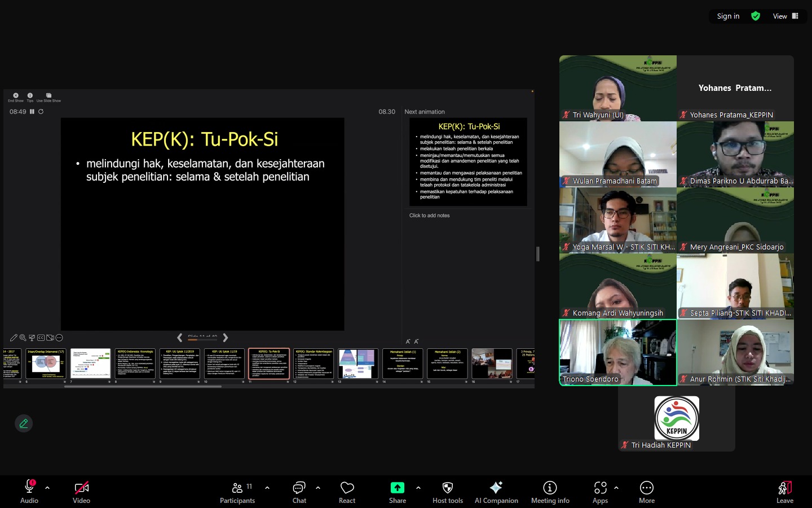Click the green Share screen button
Screen dimensions: 812x508
[398, 492]
